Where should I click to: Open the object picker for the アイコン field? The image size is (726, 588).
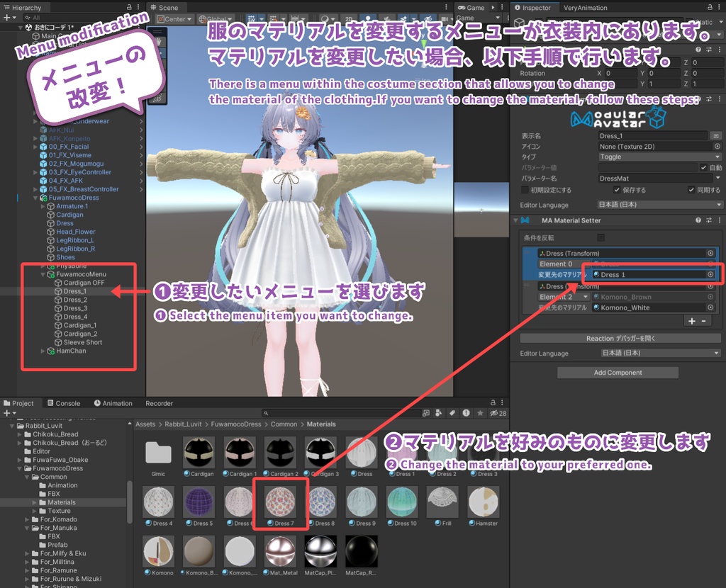pos(717,146)
